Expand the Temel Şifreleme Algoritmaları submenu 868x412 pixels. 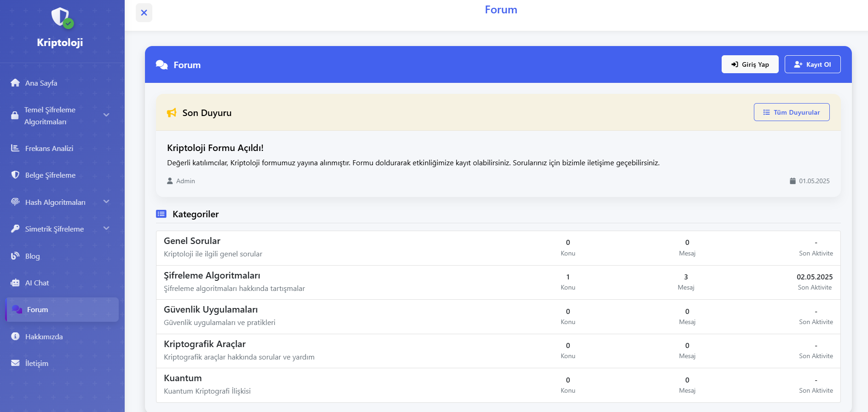(x=106, y=115)
